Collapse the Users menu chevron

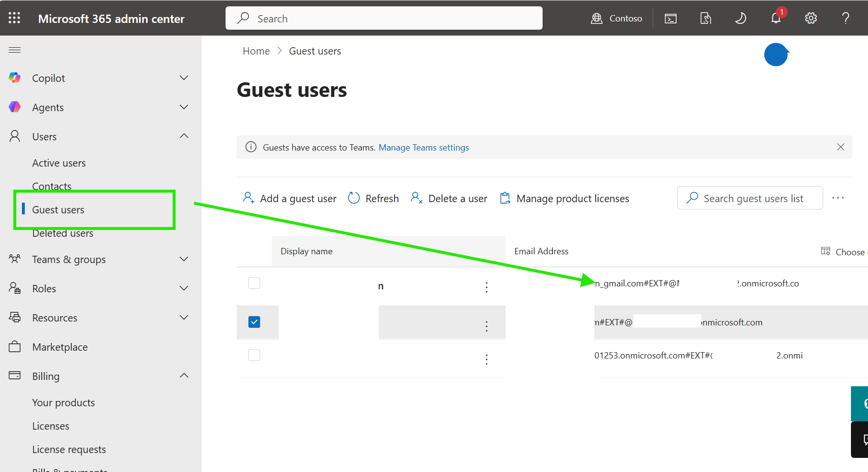[184, 136]
